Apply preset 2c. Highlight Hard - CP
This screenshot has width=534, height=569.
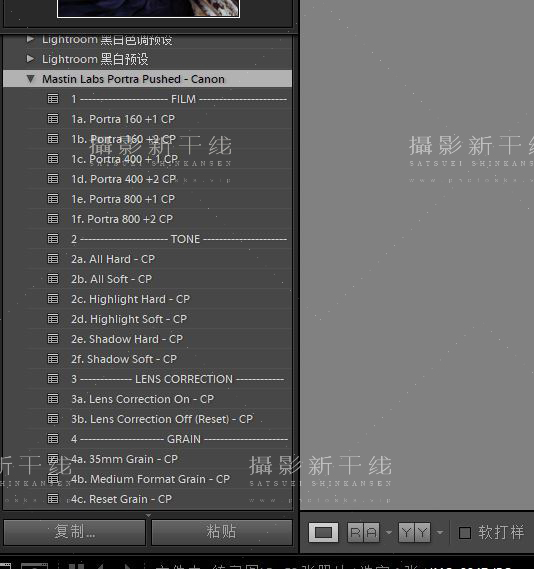coord(131,299)
